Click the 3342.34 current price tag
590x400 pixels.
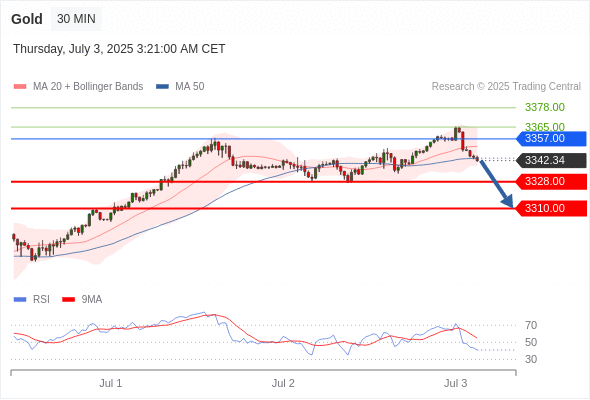tap(551, 160)
